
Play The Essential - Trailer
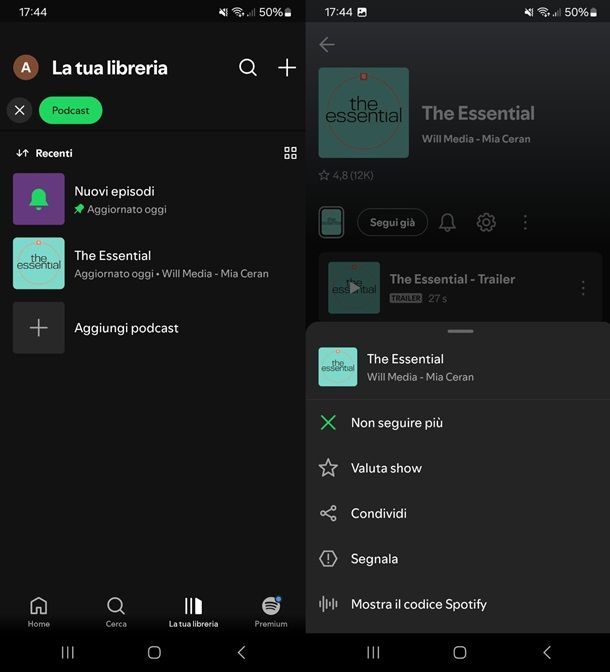click(354, 288)
